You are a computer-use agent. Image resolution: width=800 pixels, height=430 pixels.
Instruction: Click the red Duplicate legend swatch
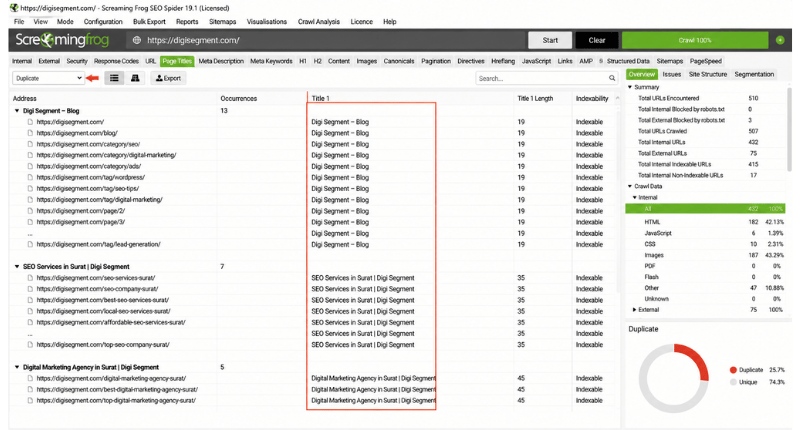click(x=733, y=370)
